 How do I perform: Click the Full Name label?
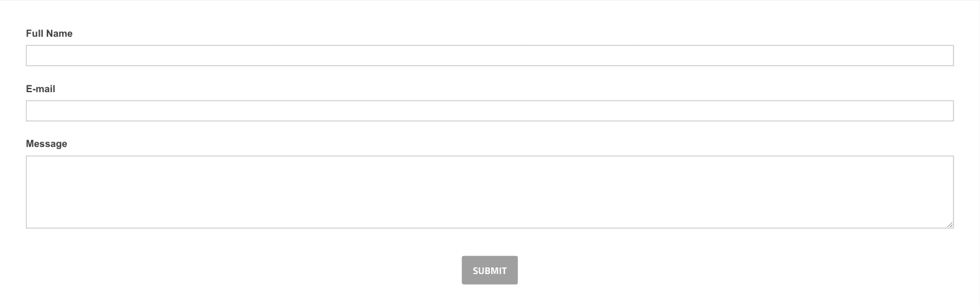[x=49, y=34]
